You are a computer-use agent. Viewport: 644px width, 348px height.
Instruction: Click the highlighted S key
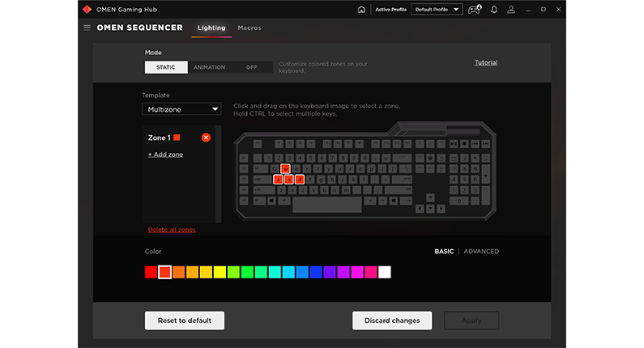[x=288, y=180]
